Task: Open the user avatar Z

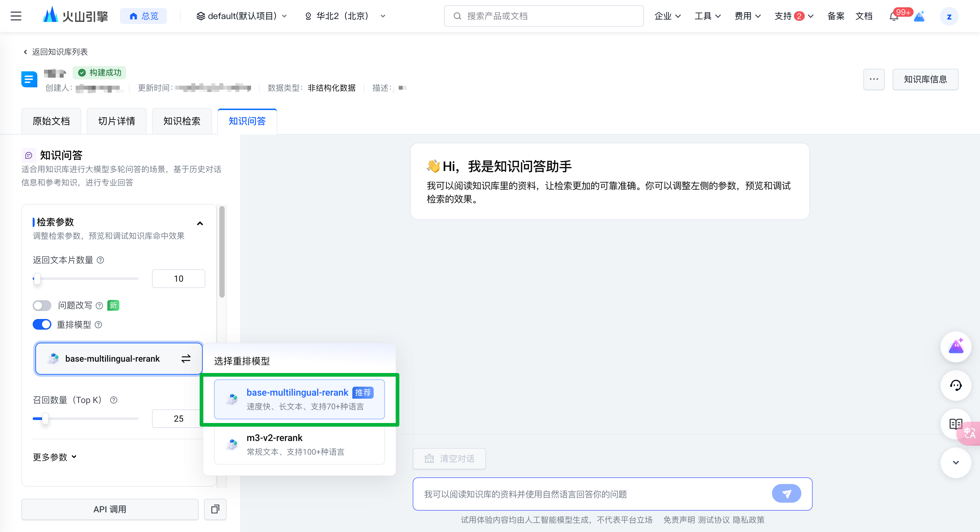Action: coord(949,16)
